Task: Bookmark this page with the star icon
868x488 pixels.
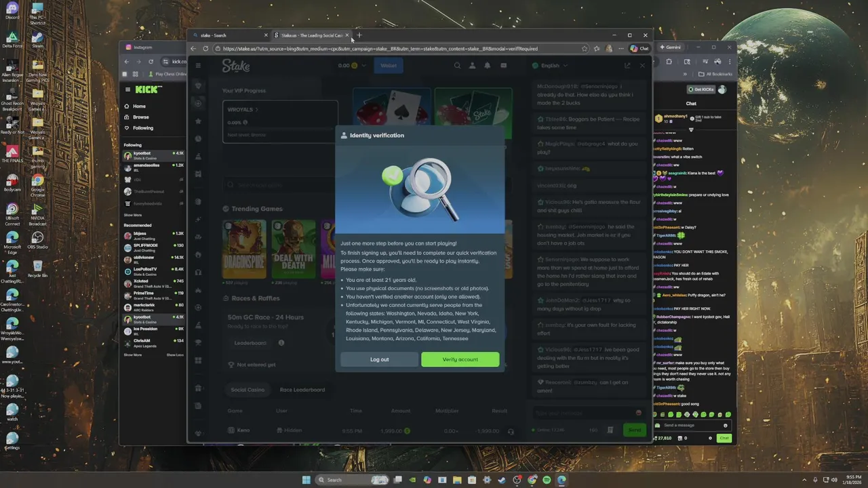Action: (x=585, y=48)
